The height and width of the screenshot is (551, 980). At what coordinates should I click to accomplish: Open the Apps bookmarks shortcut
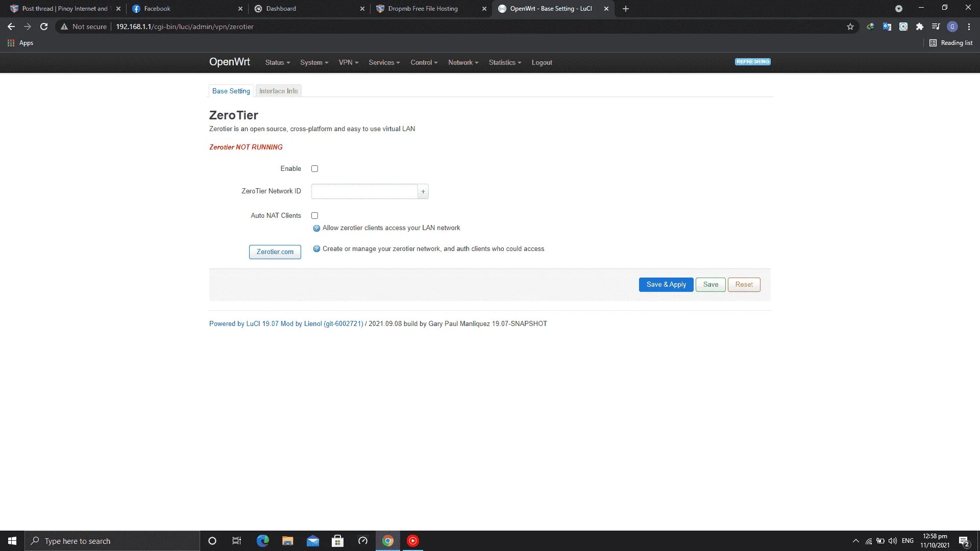pyautogui.click(x=20, y=43)
